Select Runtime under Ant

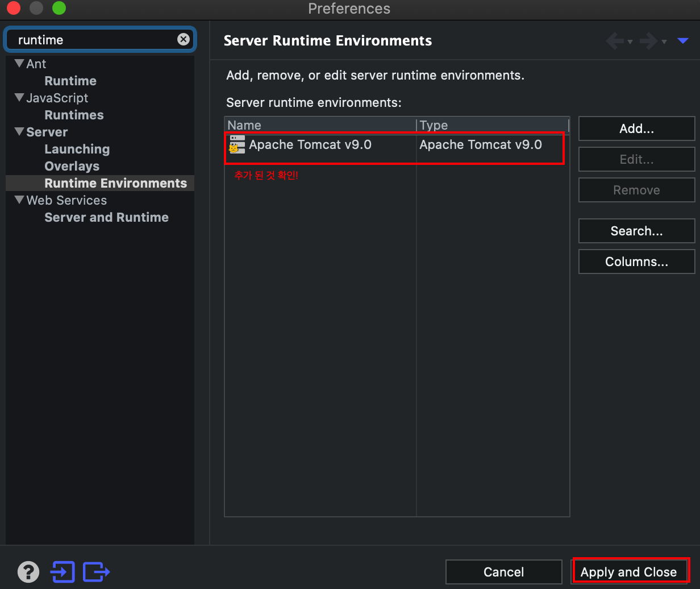[x=70, y=81]
